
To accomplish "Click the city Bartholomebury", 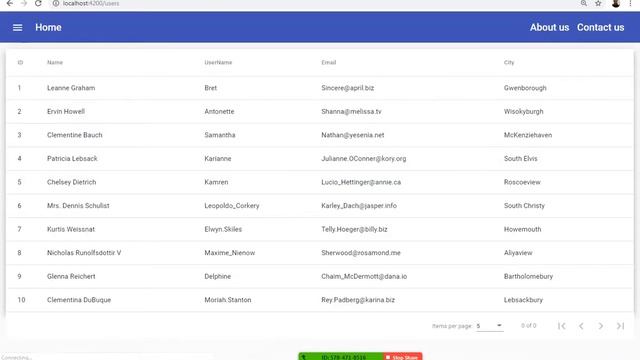I will click(x=528, y=276).
